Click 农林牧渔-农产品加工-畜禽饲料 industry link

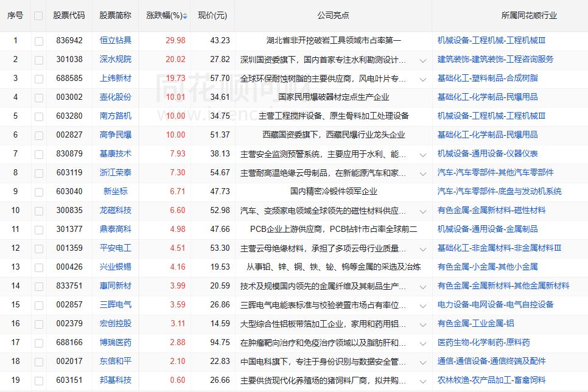(x=491, y=380)
